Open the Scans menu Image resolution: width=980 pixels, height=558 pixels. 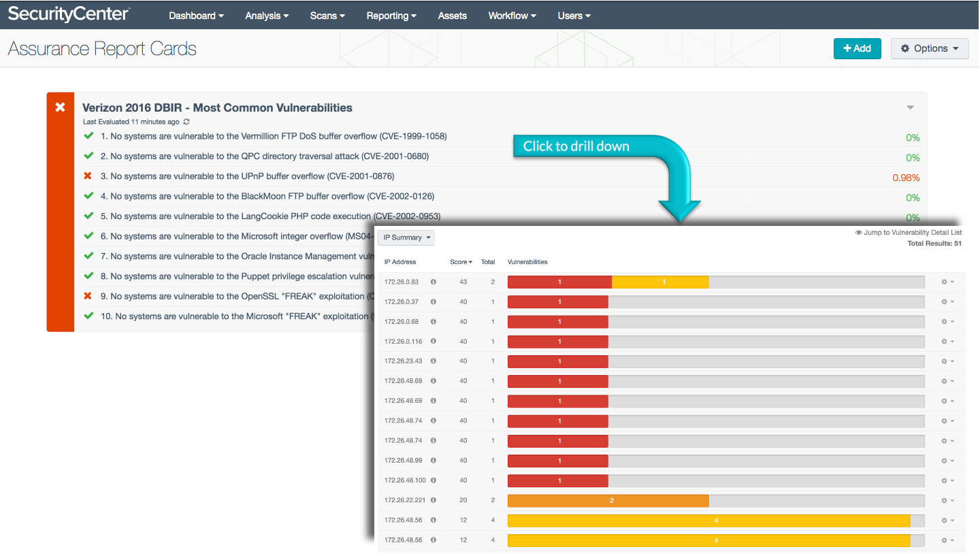327,16
